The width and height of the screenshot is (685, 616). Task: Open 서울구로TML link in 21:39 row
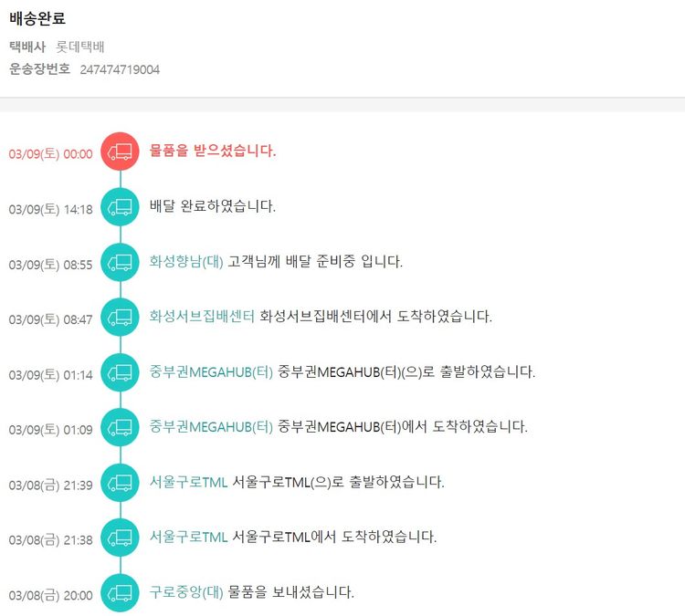pos(189,482)
